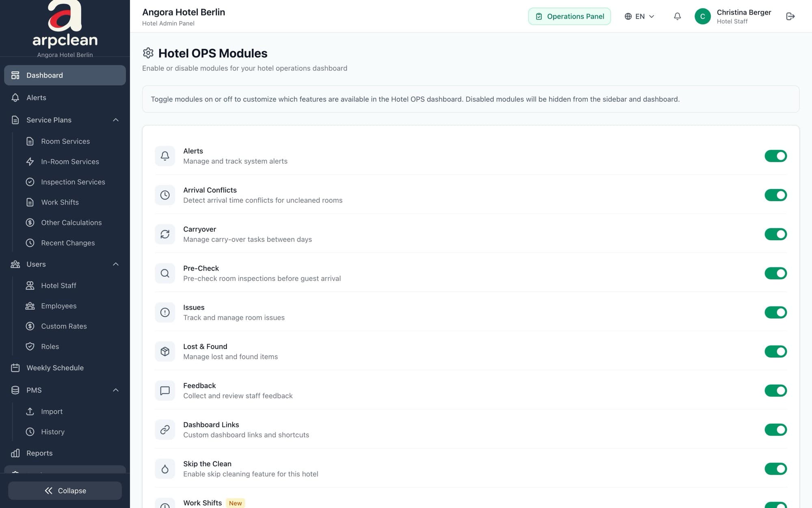Click the Lost & Found box icon
812x508 pixels.
pyautogui.click(x=165, y=352)
